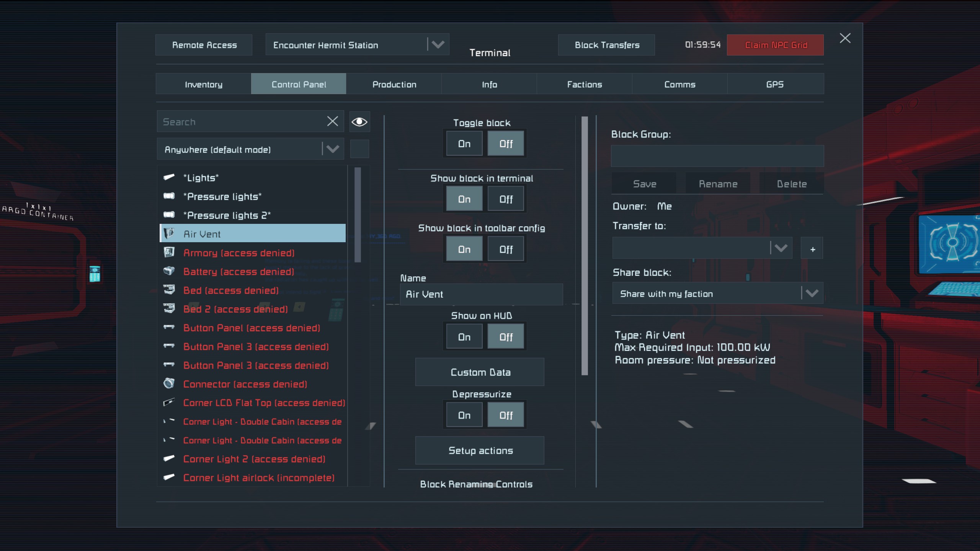This screenshot has width=980, height=551.
Task: Clear the search box with X icon
Action: point(332,122)
